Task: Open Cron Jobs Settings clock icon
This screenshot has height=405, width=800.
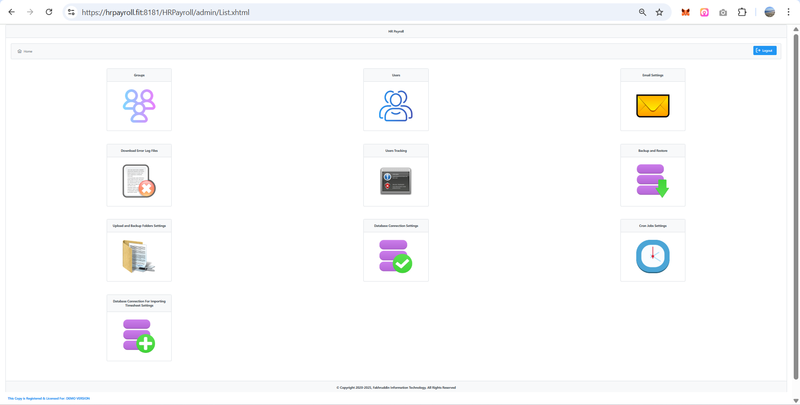Action: (653, 256)
